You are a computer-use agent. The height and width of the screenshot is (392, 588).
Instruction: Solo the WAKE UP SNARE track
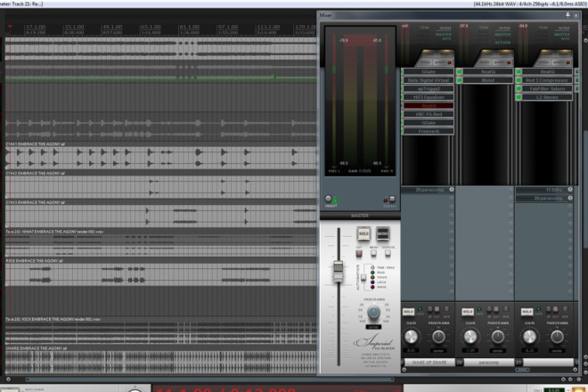[x=408, y=312]
